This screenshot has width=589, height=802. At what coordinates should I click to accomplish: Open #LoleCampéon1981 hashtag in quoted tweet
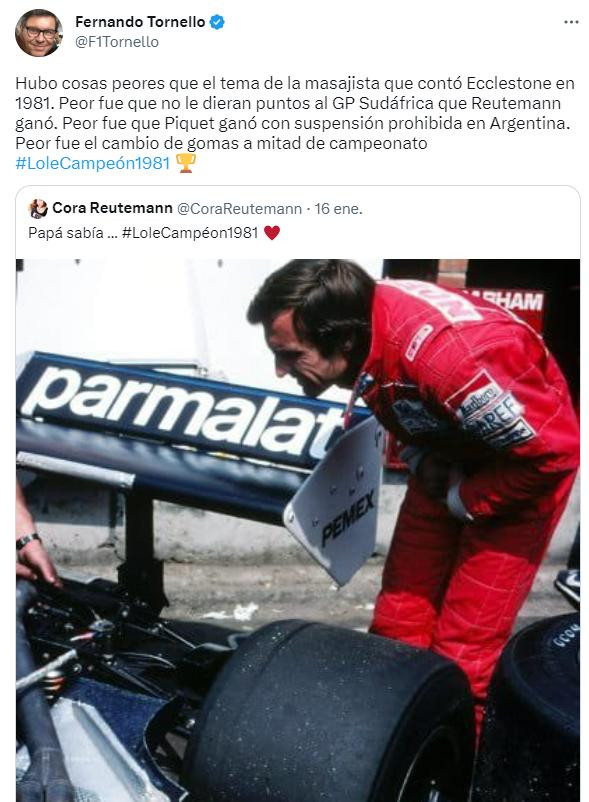(190, 233)
